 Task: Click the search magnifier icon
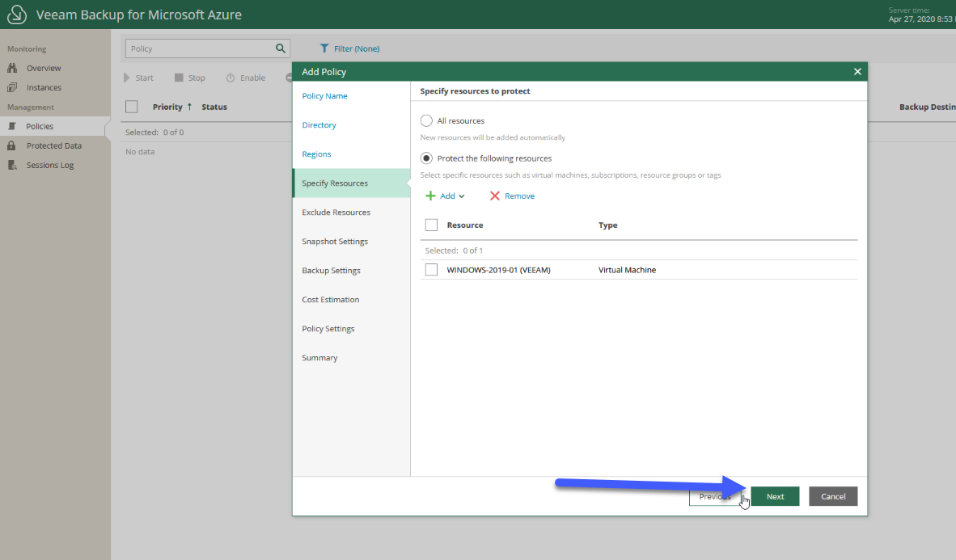coord(281,48)
